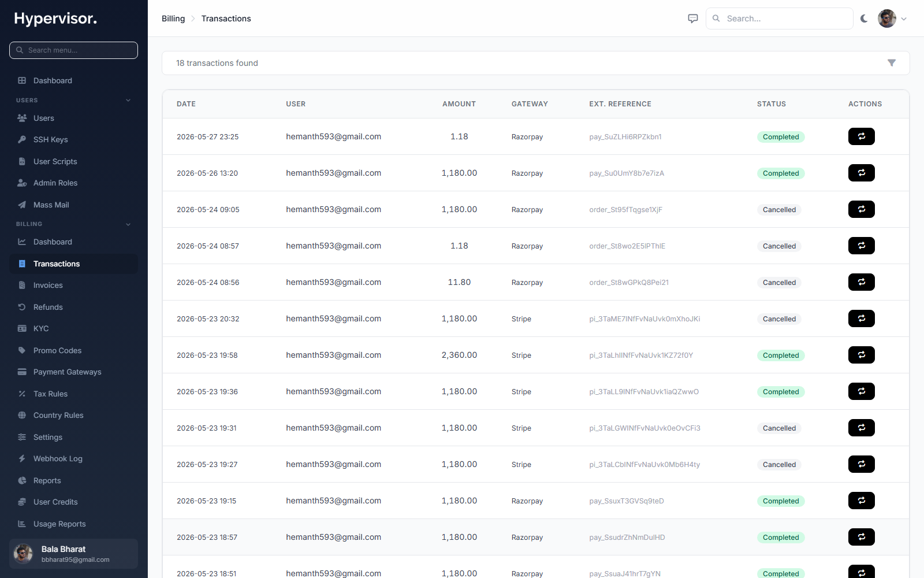Click reference pi_3TaLhIlNfFvNaUvk1KZ72f0Y
This screenshot has width=924, height=578.
point(641,355)
